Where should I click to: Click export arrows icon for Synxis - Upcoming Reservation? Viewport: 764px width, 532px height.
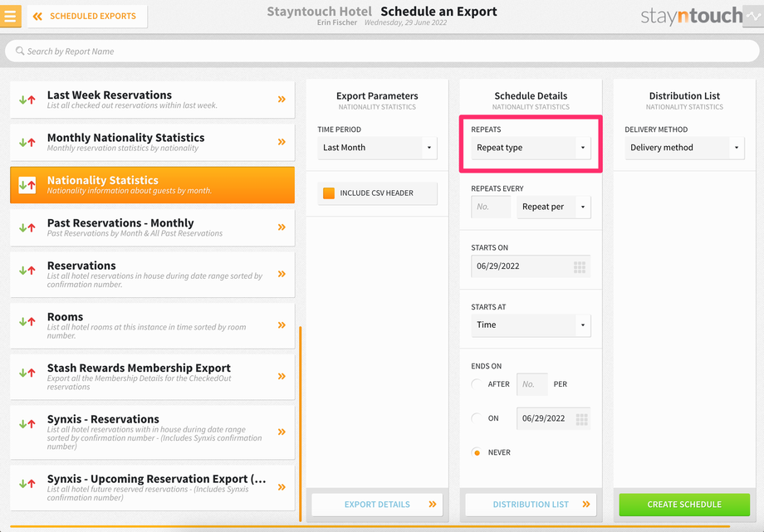pyautogui.click(x=27, y=484)
